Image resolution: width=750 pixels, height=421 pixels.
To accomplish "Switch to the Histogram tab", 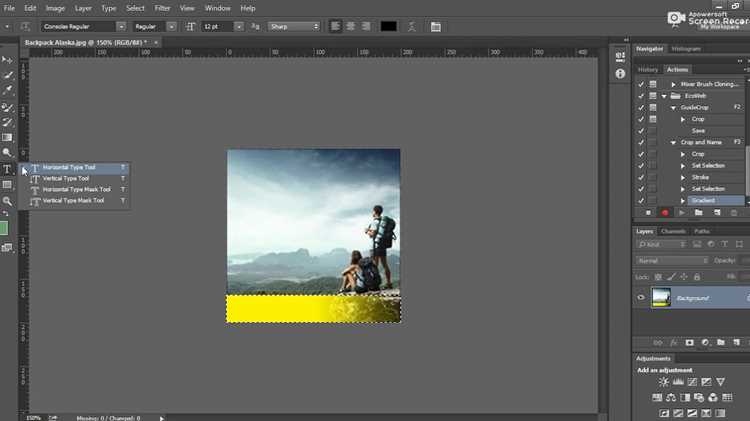I will tap(685, 49).
